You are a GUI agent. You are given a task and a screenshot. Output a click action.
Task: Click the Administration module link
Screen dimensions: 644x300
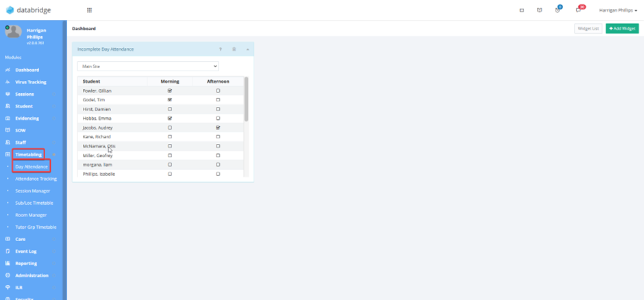(32, 275)
